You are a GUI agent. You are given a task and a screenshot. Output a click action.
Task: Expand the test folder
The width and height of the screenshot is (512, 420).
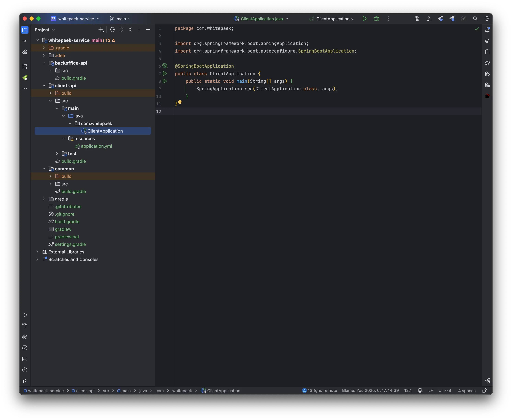[x=57, y=154]
